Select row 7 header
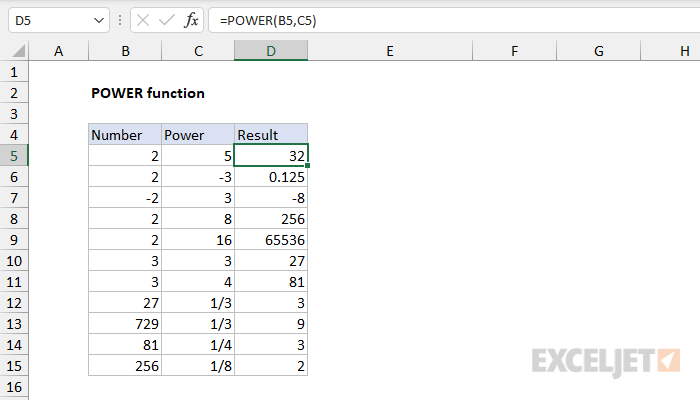The image size is (700, 400). tap(14, 198)
